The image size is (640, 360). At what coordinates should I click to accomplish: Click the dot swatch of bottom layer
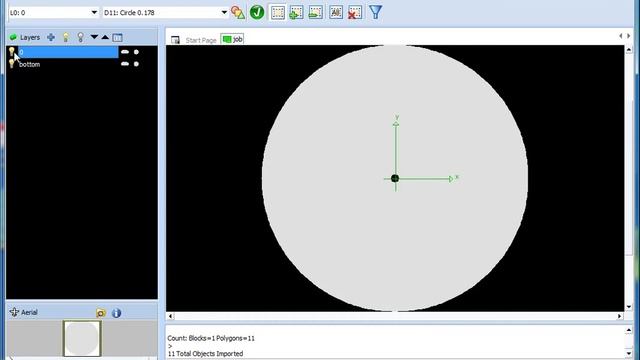click(136, 64)
